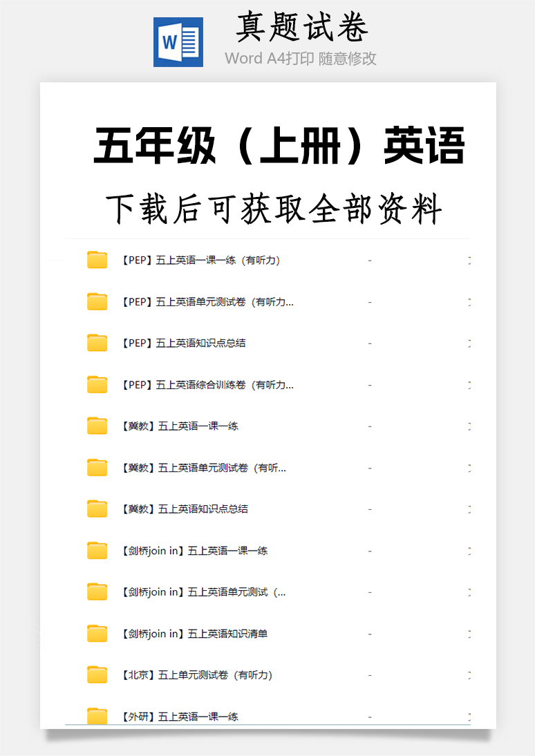Click subtitle Word A4打印 随意修改
Screen dimensions: 535x756
coord(301,58)
